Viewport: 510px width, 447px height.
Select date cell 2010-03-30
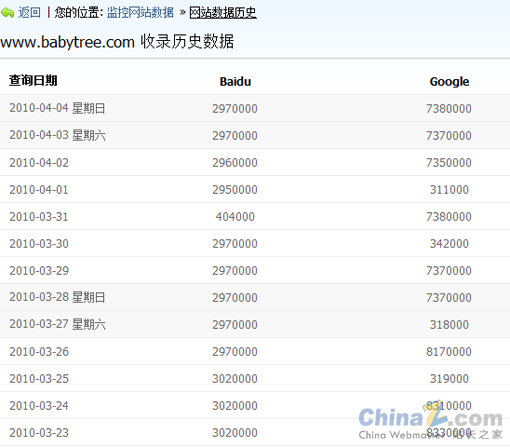(x=39, y=244)
